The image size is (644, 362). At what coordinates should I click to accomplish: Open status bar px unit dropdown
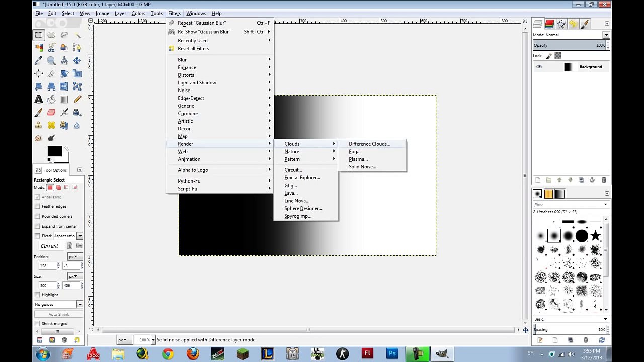click(x=125, y=340)
